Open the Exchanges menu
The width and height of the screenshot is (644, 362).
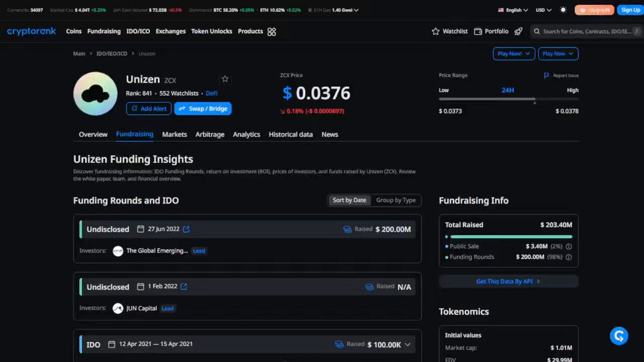pos(171,32)
